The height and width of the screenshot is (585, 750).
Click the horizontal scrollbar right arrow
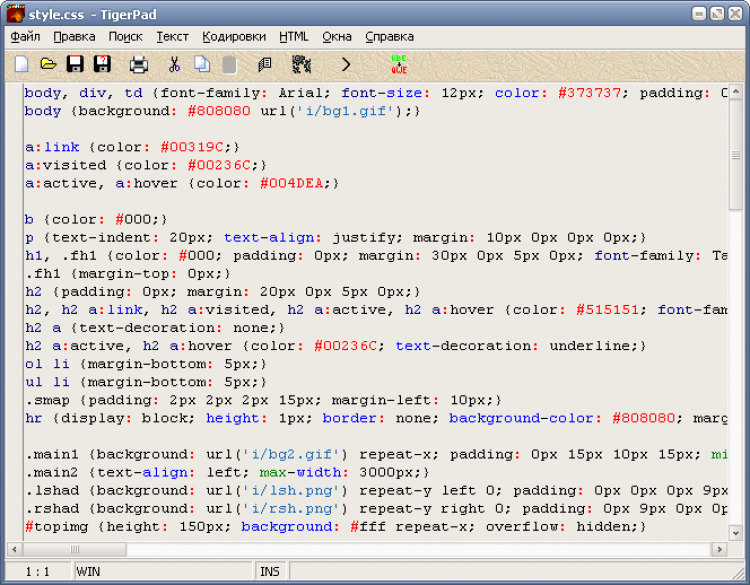click(x=719, y=549)
